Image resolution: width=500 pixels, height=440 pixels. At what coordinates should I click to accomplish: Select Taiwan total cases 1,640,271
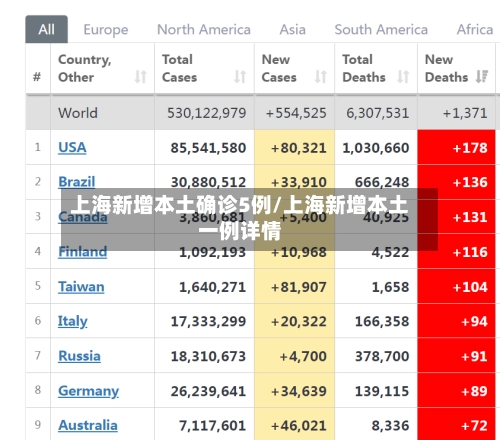212,287
